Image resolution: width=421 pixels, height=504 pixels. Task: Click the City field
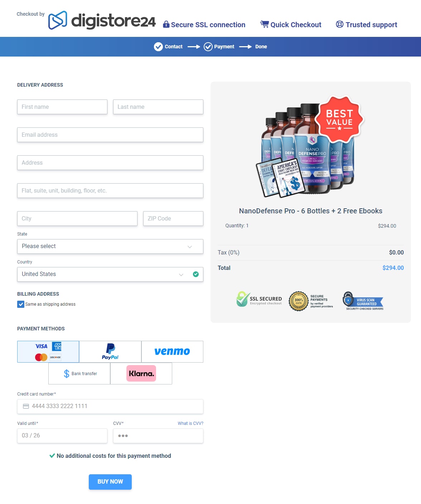point(77,219)
